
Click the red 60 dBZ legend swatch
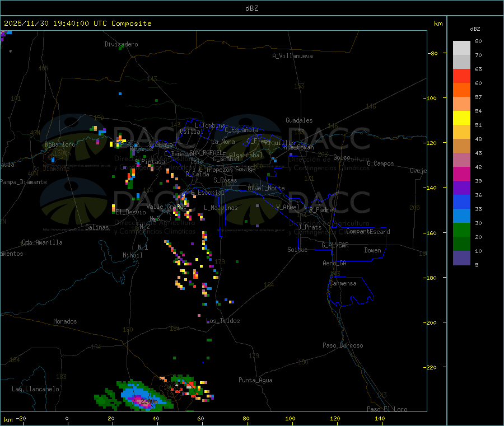pyautogui.click(x=461, y=76)
